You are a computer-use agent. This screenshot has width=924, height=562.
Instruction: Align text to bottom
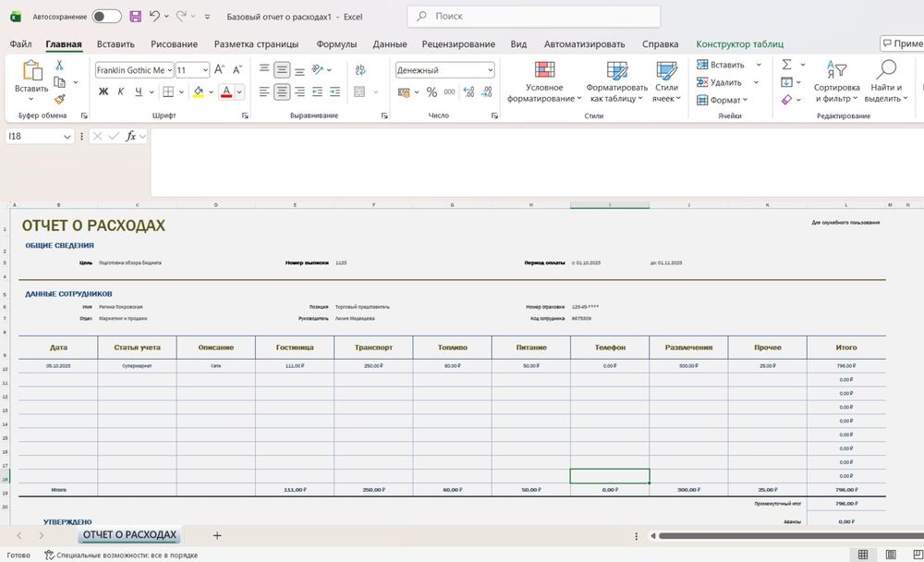tap(300, 70)
